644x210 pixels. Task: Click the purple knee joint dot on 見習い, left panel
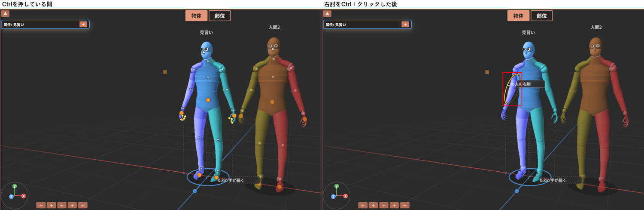point(199,138)
